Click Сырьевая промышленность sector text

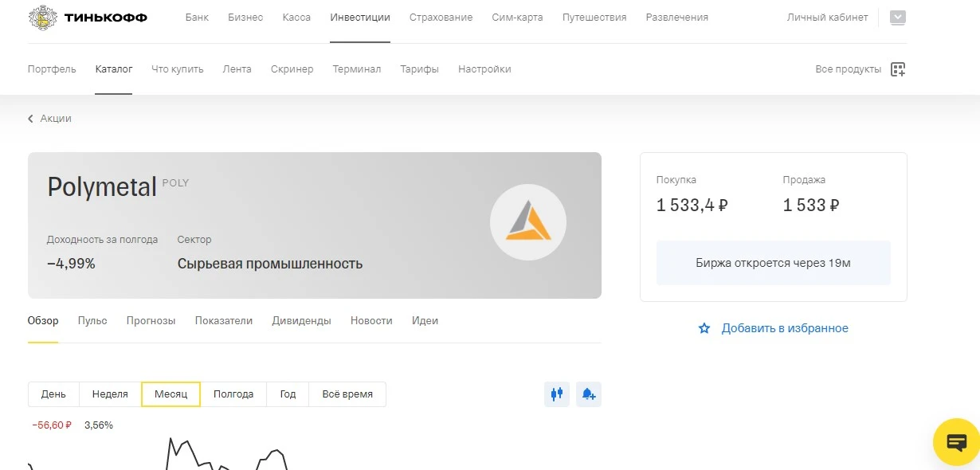270,264
